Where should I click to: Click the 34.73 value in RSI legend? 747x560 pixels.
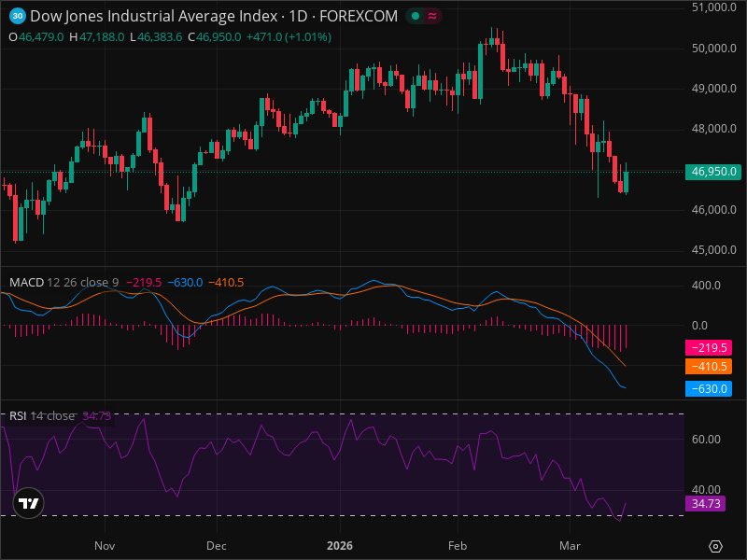point(97,415)
